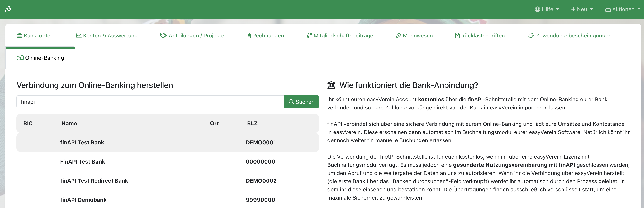Click the money bill icon beside Online-Banking
644x208 pixels.
pyautogui.click(x=20, y=58)
